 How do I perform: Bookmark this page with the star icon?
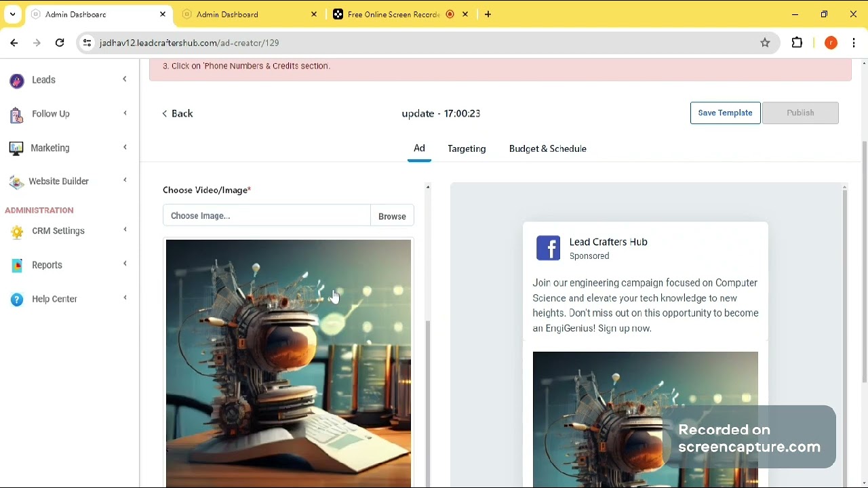click(765, 43)
